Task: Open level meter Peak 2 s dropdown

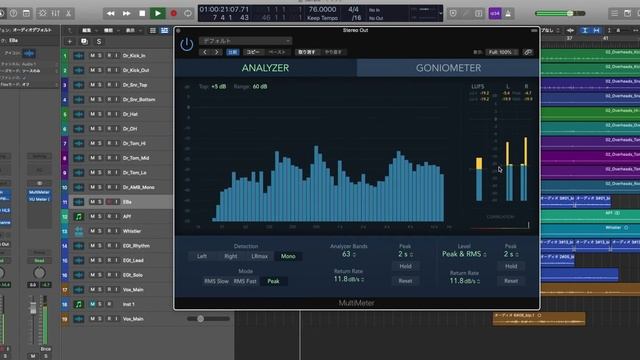Action: (511, 254)
